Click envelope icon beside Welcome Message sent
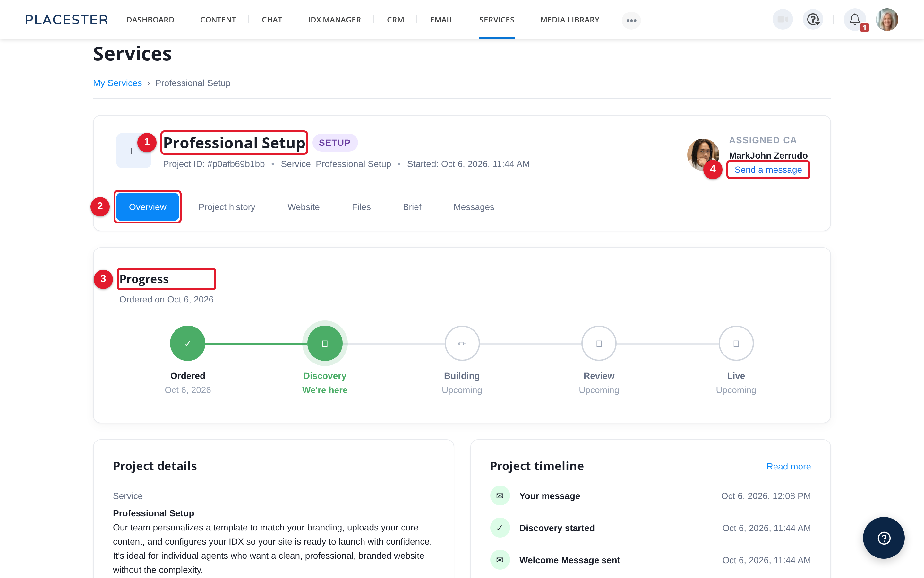Screen dimensions: 924x578 point(500,560)
